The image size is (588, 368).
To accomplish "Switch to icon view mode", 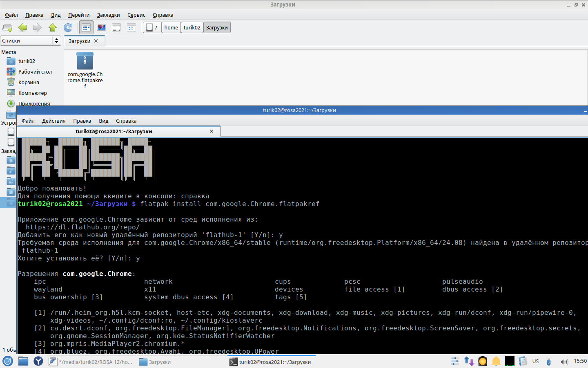I will click(86, 28).
